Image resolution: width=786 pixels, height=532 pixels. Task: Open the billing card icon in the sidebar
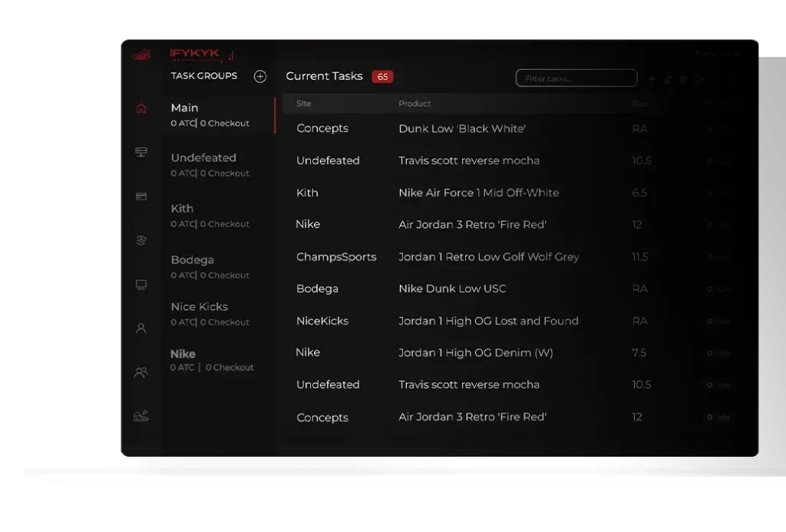pyautogui.click(x=141, y=197)
